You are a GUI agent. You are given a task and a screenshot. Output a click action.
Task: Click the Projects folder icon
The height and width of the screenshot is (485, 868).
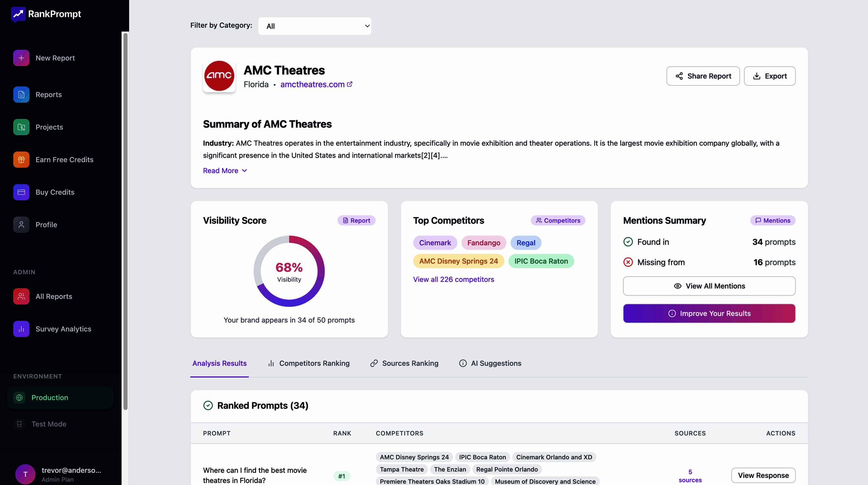(x=21, y=127)
